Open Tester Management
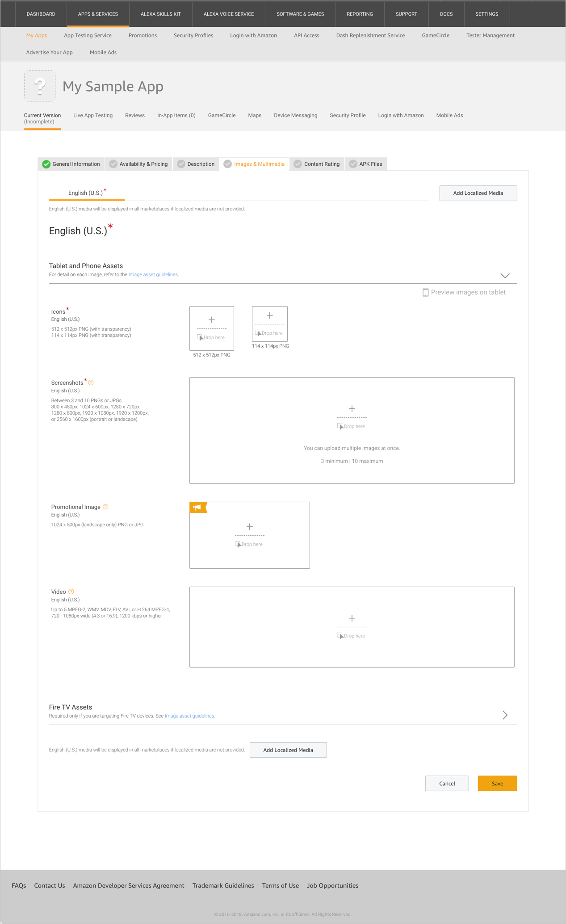The width and height of the screenshot is (566, 924). (491, 35)
